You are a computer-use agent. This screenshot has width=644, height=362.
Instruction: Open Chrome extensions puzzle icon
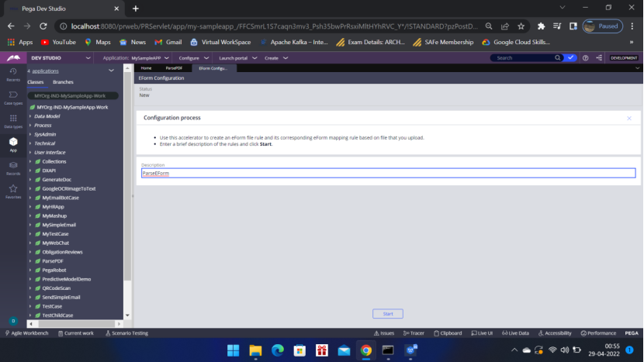541,26
